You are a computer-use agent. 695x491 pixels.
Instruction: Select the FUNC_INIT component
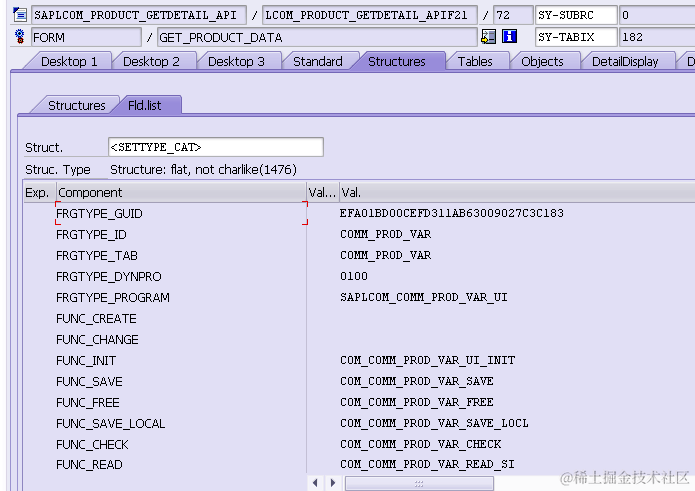(x=86, y=361)
